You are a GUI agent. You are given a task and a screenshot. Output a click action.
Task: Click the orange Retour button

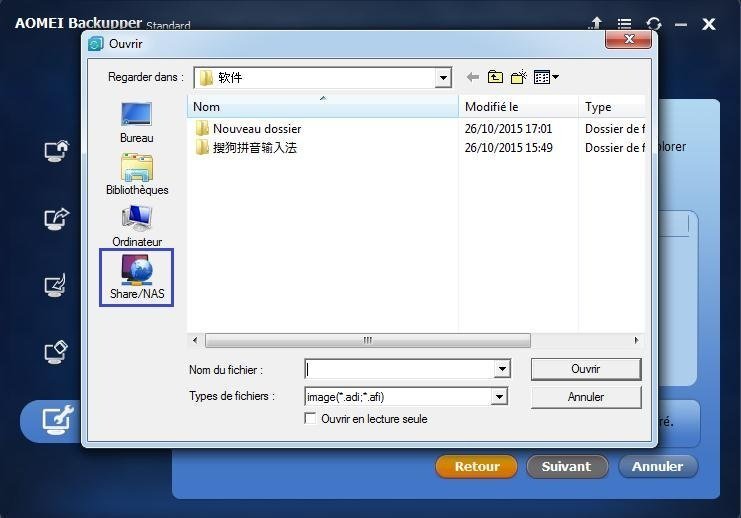click(476, 466)
